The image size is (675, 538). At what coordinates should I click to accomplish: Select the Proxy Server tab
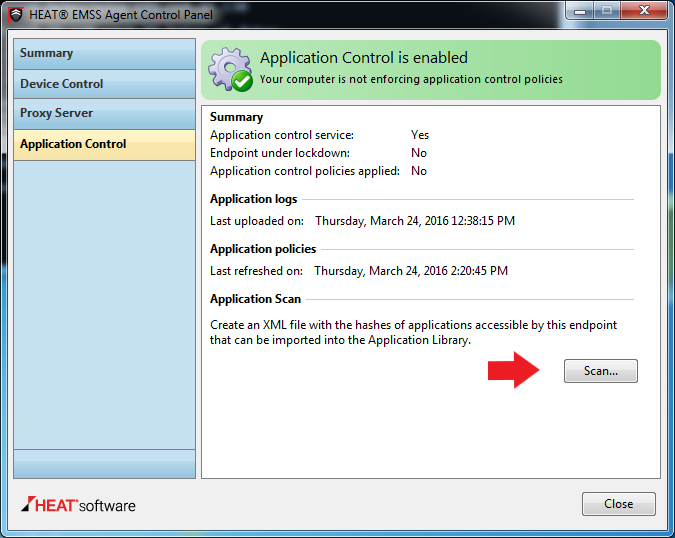[x=104, y=114]
